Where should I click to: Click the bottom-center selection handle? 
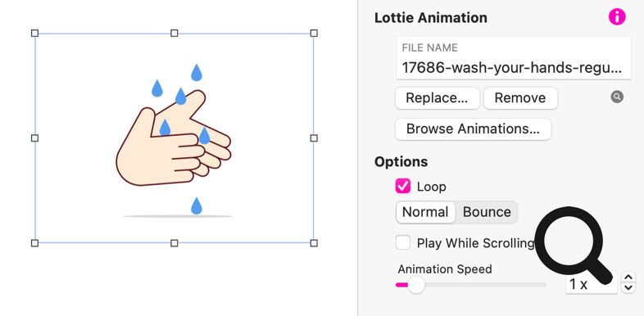[x=175, y=243]
